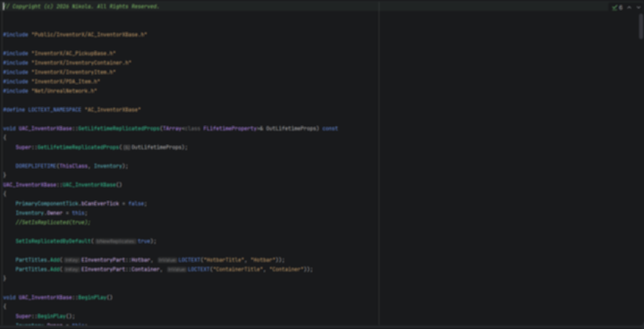The width and height of the screenshot is (644, 329).
Task: Go to previous highlighted problem arrow
Action: click(629, 7)
